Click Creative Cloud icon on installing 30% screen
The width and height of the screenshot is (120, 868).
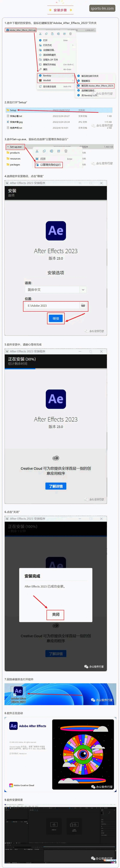[x=56, y=458]
